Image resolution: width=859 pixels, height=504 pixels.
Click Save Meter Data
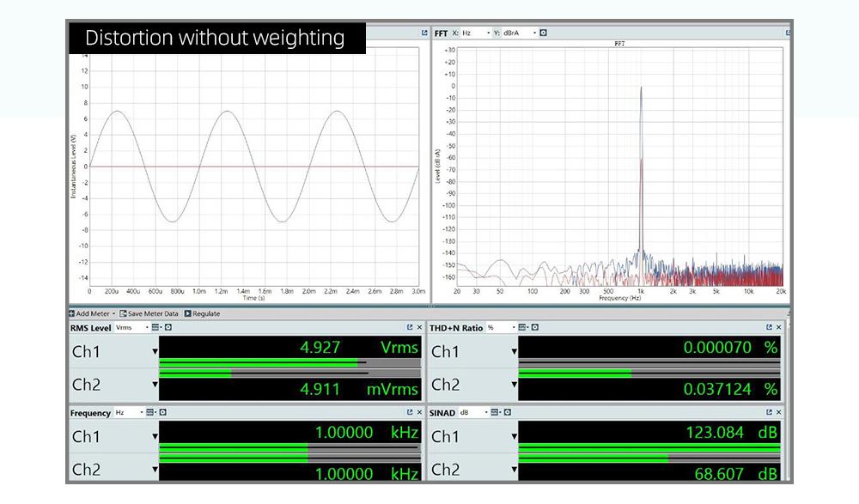coord(149,313)
